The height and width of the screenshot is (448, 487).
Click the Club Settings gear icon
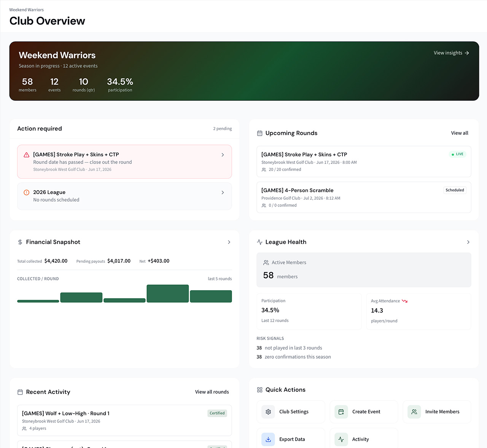(x=268, y=412)
